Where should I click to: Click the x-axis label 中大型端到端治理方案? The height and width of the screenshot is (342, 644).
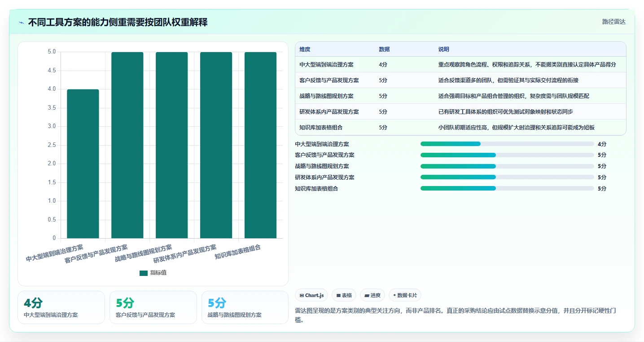(55, 253)
